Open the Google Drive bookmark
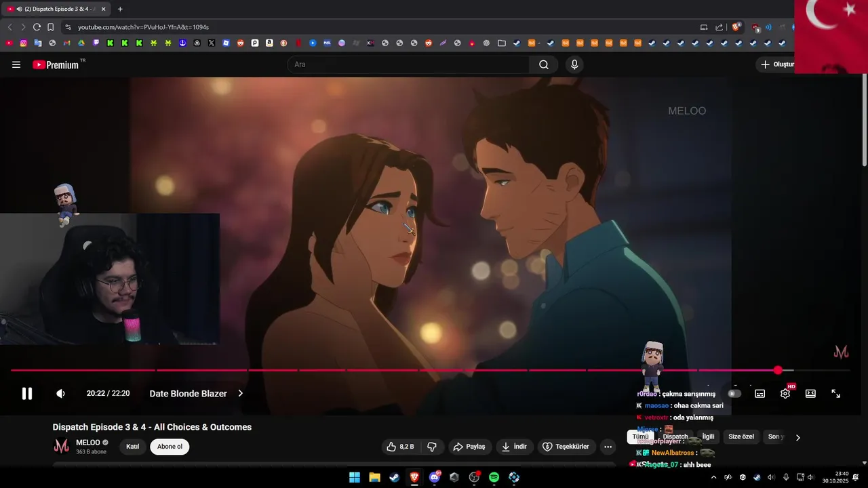Image resolution: width=868 pixels, height=488 pixels. 81,43
